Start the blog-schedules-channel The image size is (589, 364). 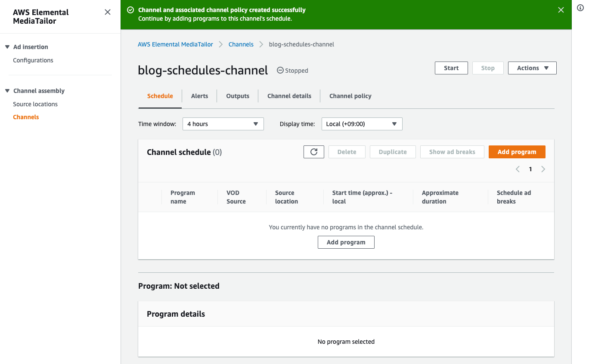(451, 68)
